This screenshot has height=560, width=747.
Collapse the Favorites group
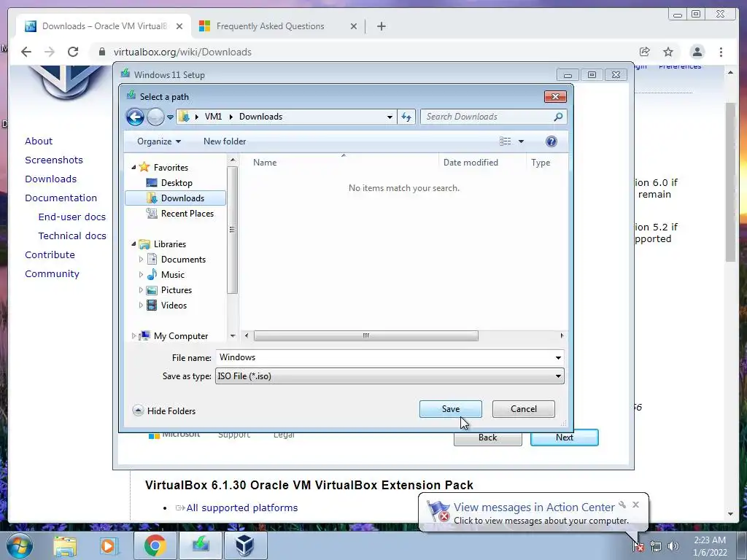[134, 167]
